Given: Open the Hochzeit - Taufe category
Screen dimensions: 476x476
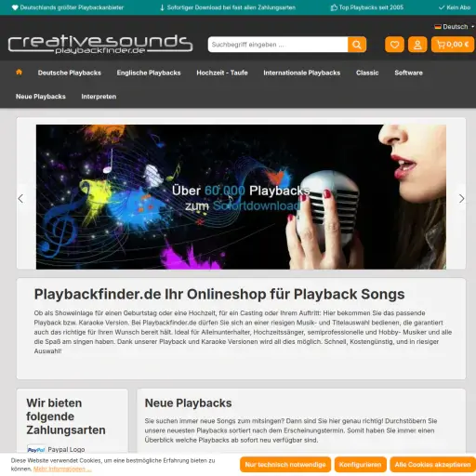Looking at the screenshot, I should 222,73.
